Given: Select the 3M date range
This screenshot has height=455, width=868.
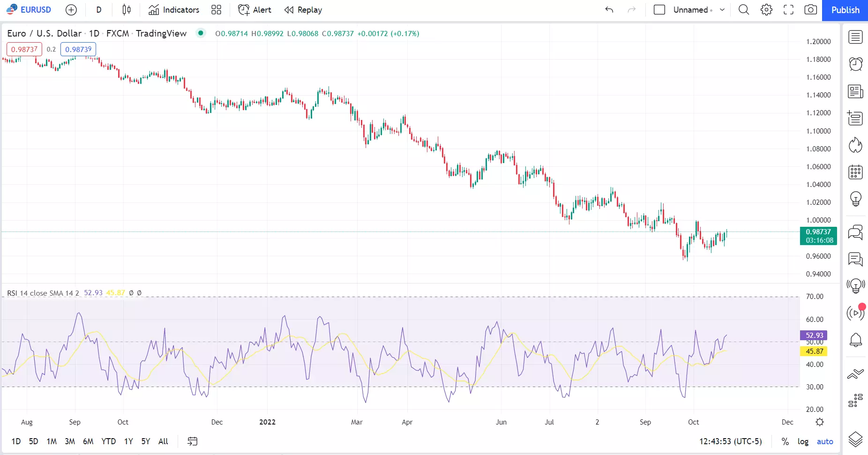Looking at the screenshot, I should coord(70,441).
